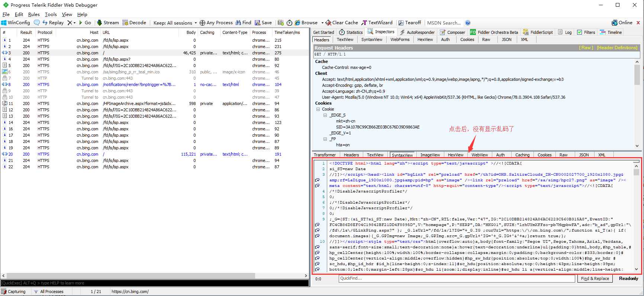Open the Timeline tab
The width and height of the screenshot is (644, 296).
click(x=611, y=32)
